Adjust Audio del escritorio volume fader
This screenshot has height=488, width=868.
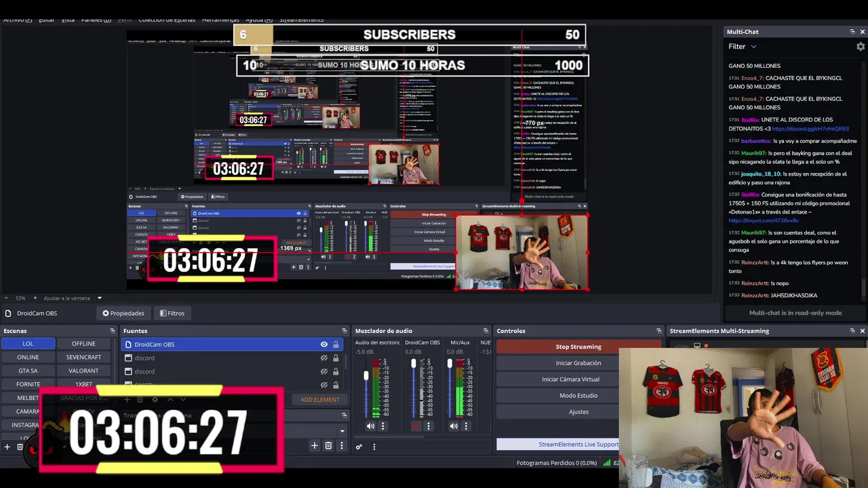click(367, 376)
